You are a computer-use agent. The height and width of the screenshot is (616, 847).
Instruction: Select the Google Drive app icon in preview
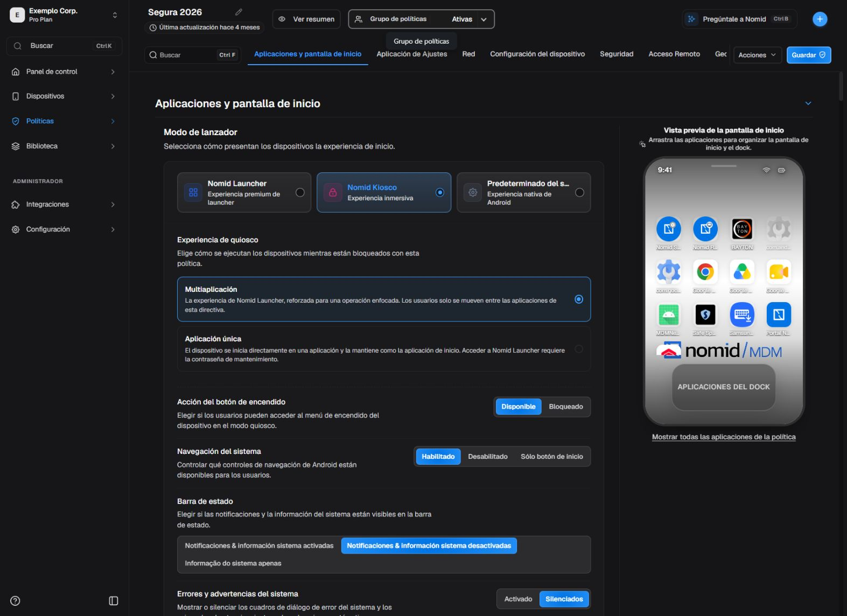pos(742,272)
